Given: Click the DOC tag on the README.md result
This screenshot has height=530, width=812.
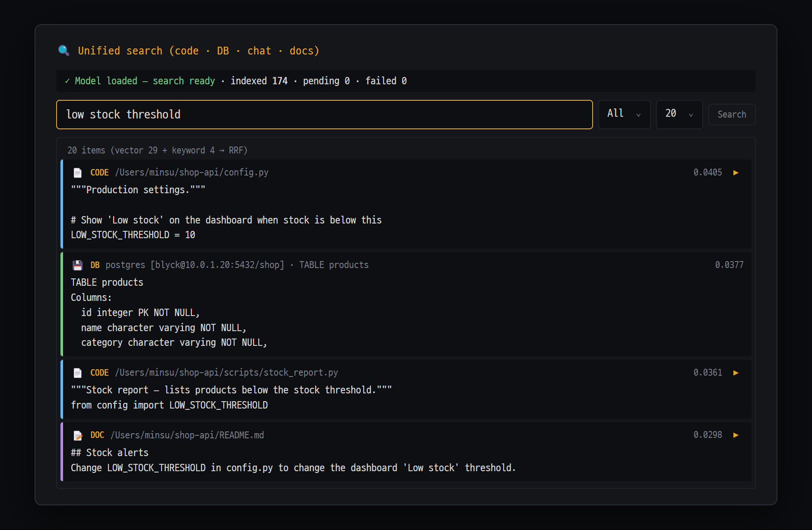Looking at the screenshot, I should [x=97, y=435].
